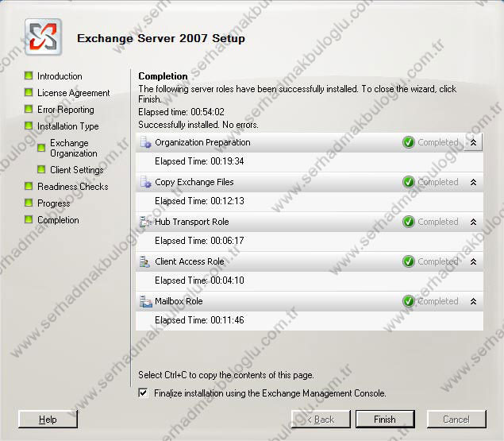This screenshot has height=441, width=504.
Task: Select the Exchange Organization sub-step
Action: tap(74, 148)
